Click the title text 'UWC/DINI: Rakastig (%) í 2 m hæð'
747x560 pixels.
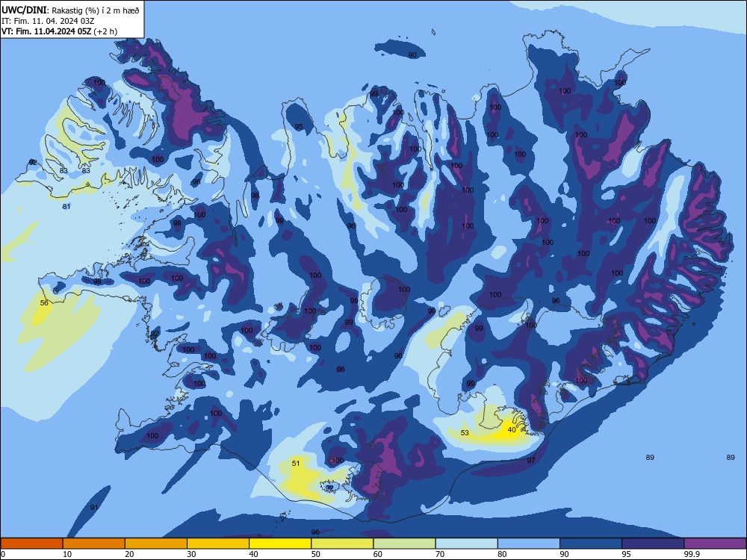click(70, 10)
